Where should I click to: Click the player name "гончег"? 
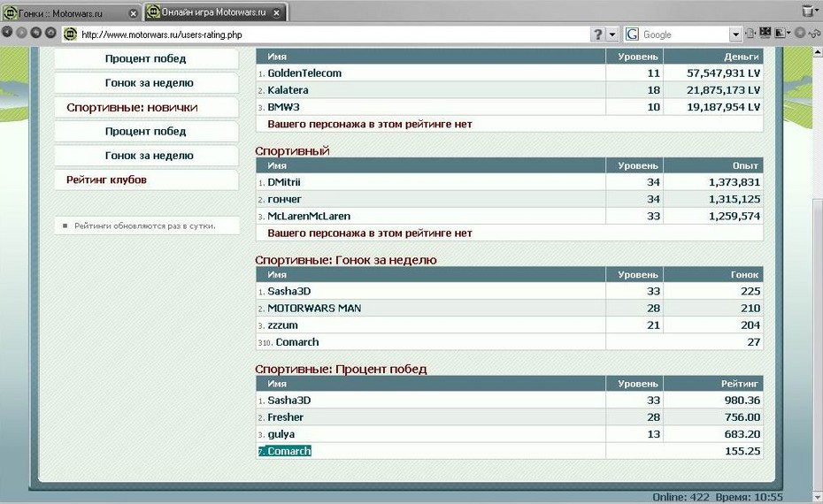pyautogui.click(x=284, y=199)
